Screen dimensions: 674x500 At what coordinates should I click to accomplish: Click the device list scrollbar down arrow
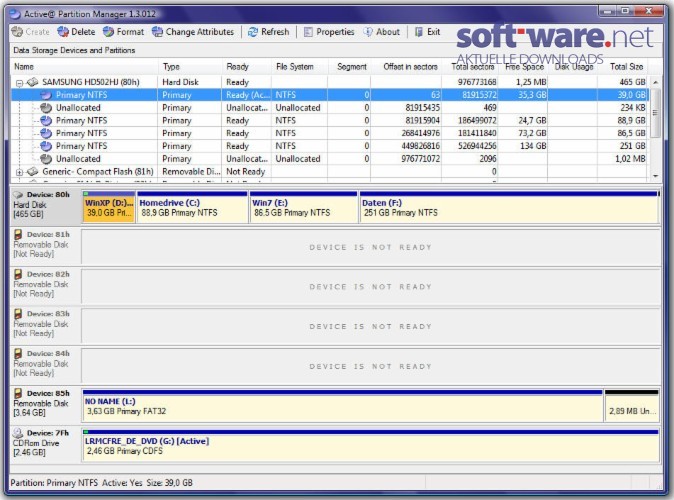pyautogui.click(x=655, y=176)
